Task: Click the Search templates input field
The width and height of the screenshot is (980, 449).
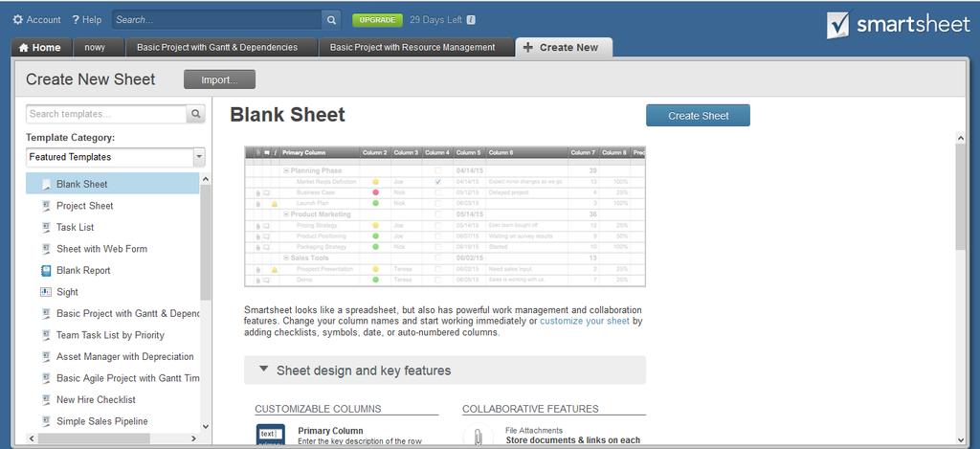Action: pyautogui.click(x=106, y=114)
